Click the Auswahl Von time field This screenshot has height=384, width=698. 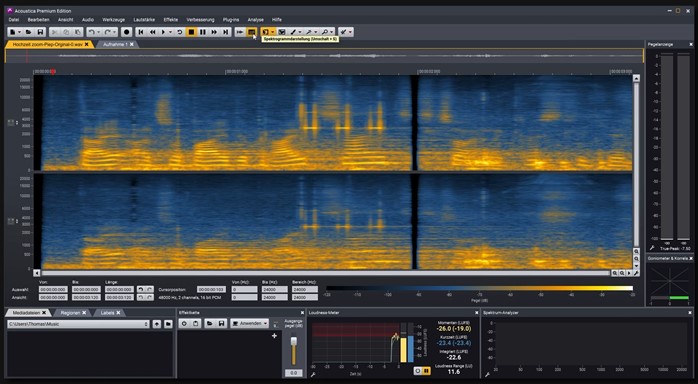pyautogui.click(x=53, y=290)
